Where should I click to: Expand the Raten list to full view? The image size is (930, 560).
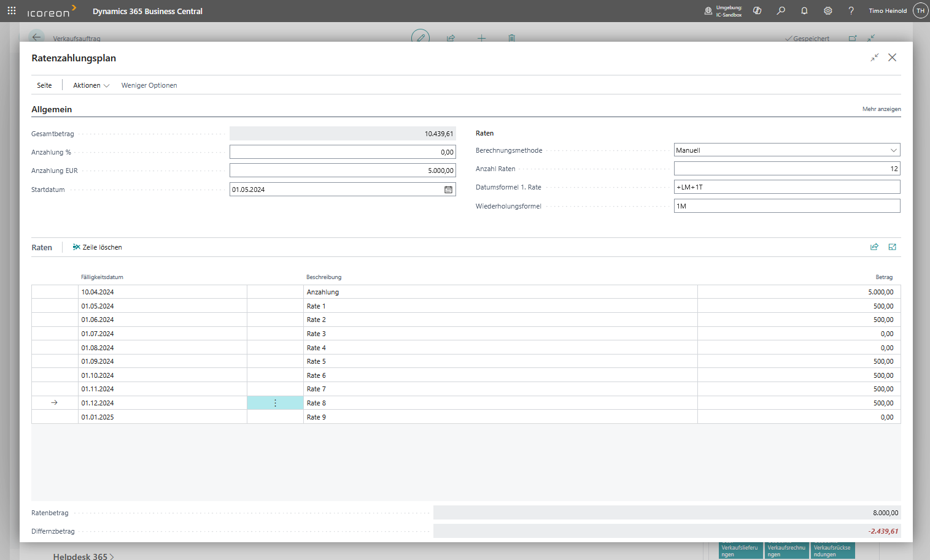[x=893, y=247]
